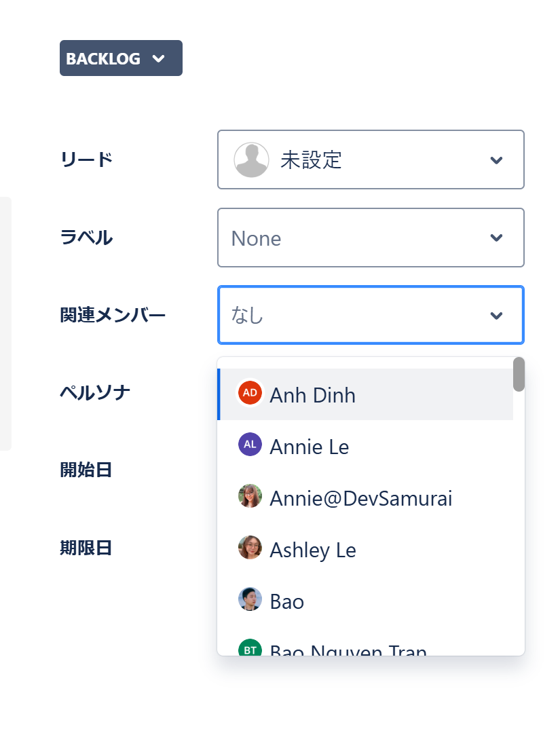The width and height of the screenshot is (560, 731).
Task: Choose Annie@DevSamurai option
Action: (x=360, y=498)
